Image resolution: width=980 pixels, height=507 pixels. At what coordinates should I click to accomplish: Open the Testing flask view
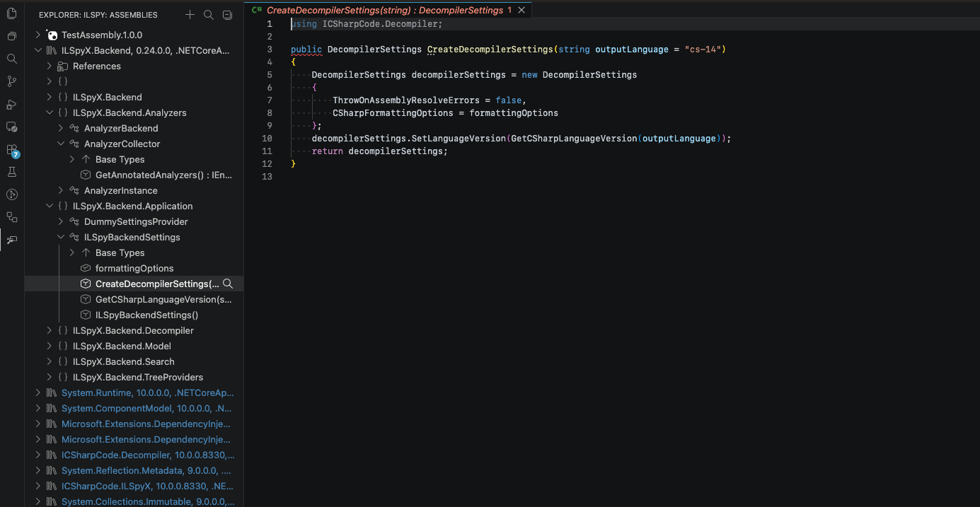(11, 172)
